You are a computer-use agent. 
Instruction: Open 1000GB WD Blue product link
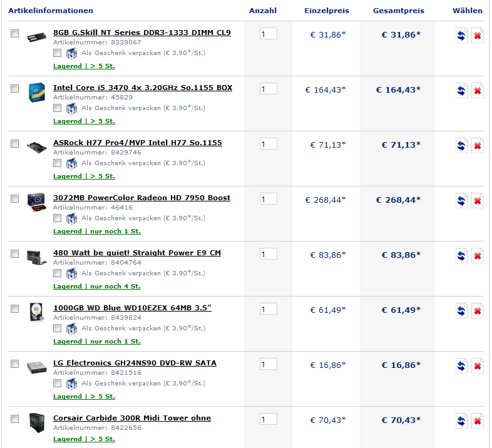tap(133, 308)
